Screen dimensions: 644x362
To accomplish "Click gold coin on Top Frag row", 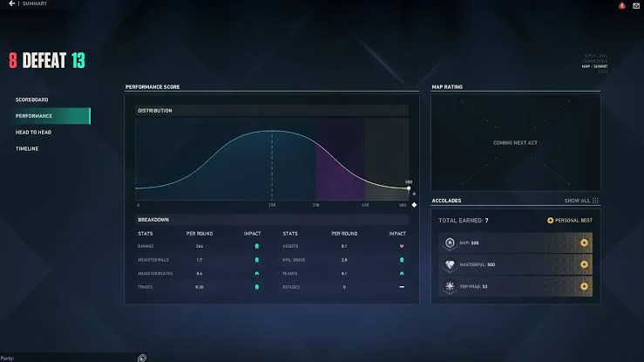I will (x=584, y=286).
